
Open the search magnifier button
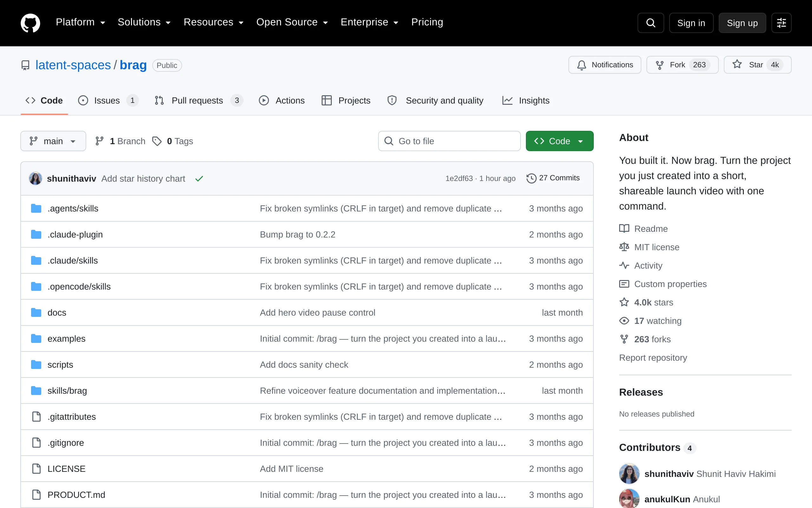click(651, 23)
